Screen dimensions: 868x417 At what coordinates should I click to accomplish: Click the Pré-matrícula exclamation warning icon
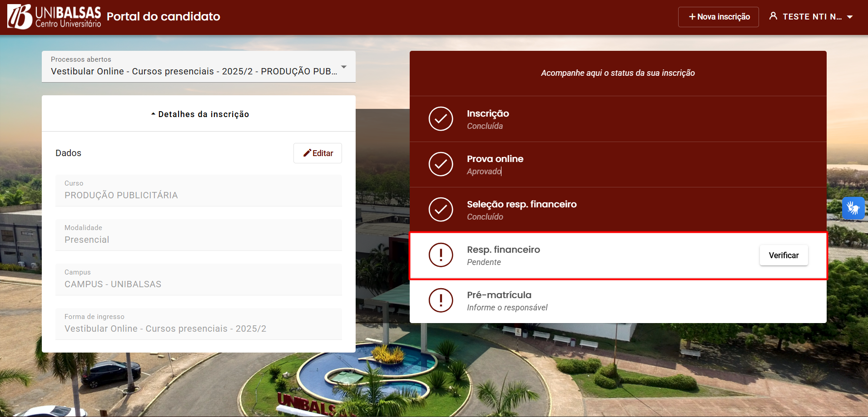click(441, 300)
